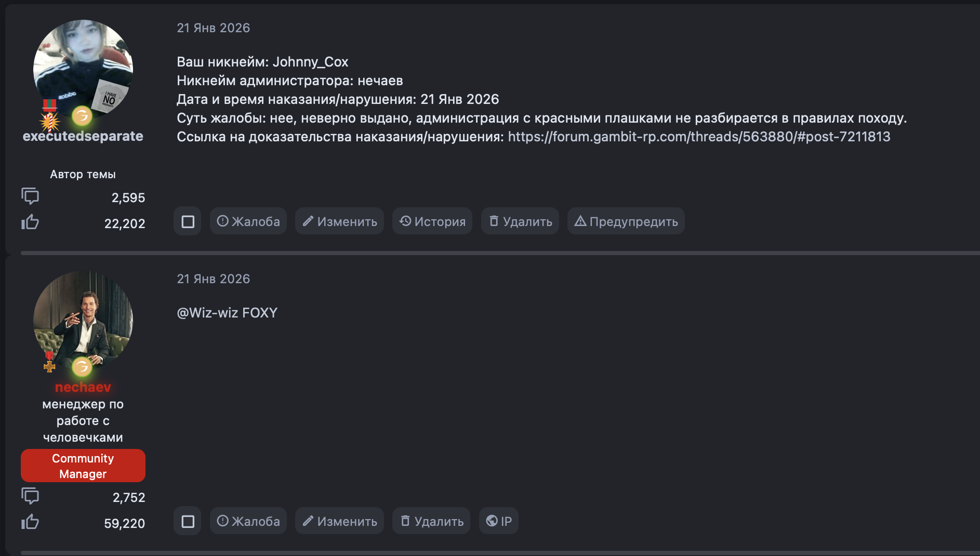Open the executedseparate username profile link
The image size is (980, 556).
click(83, 136)
